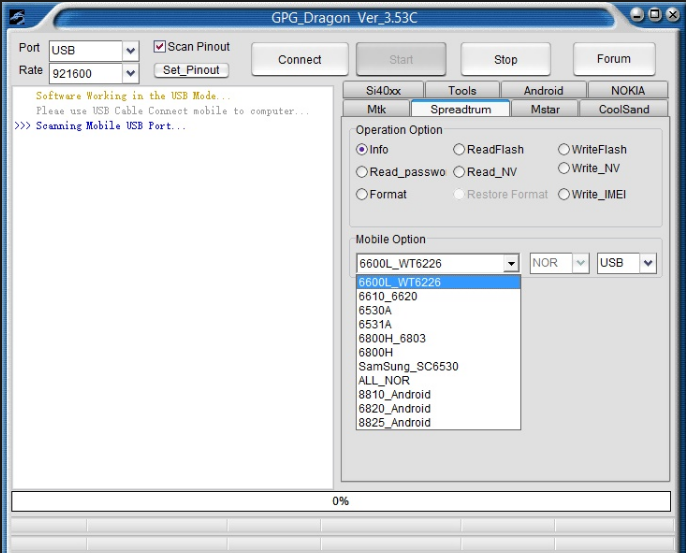
Task: Select the Info operation radio button
Action: pyautogui.click(x=361, y=150)
